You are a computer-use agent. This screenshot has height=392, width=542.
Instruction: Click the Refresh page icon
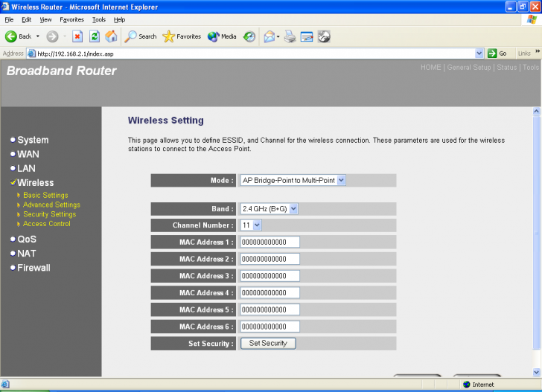point(95,36)
